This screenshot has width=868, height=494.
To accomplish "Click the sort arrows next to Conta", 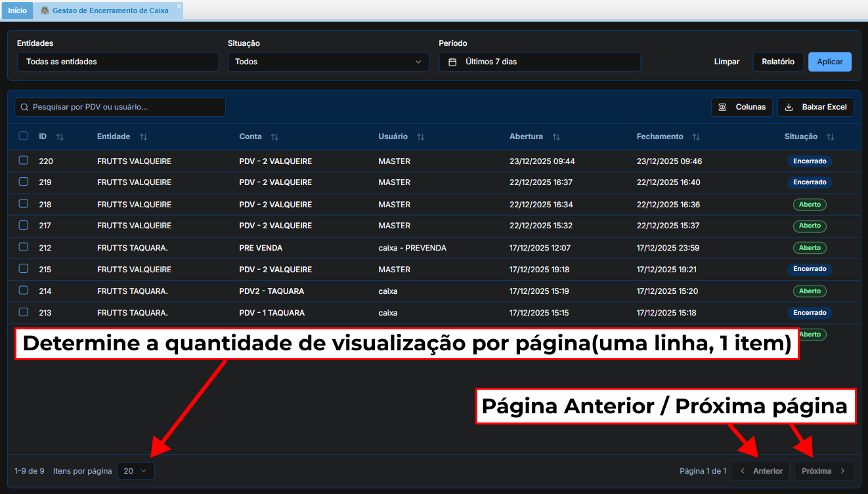I will (x=274, y=137).
